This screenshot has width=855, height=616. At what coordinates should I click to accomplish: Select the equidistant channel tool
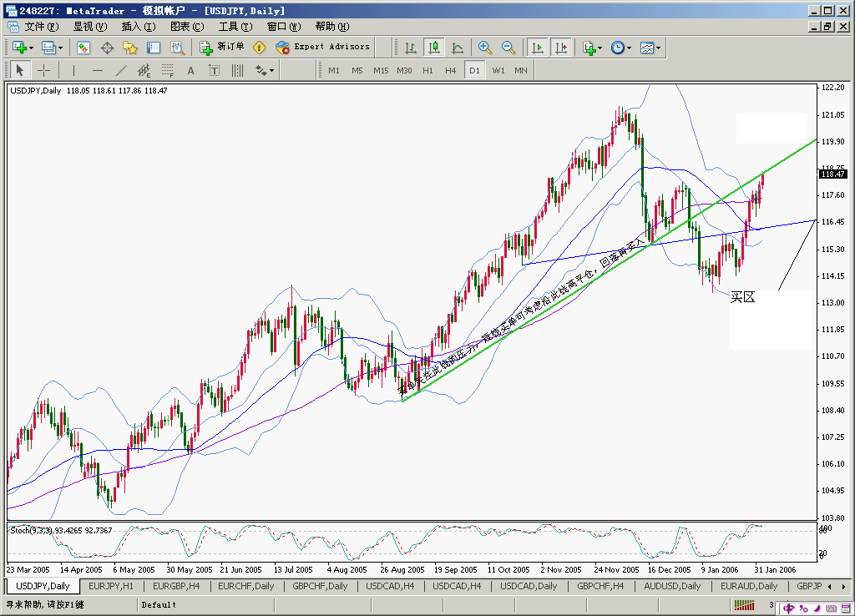click(x=144, y=70)
